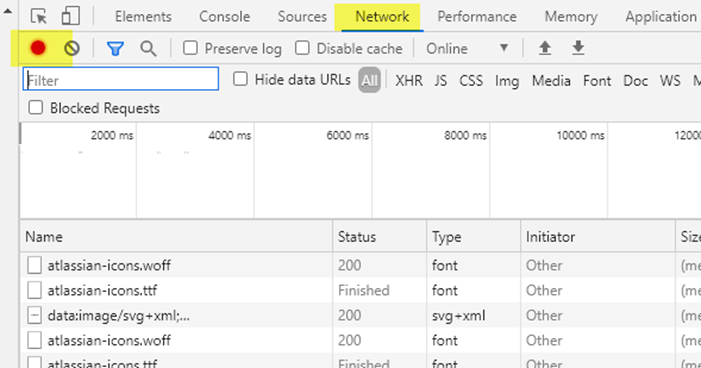The height and width of the screenshot is (368, 701).
Task: Open the network search magnifier
Action: tap(148, 48)
